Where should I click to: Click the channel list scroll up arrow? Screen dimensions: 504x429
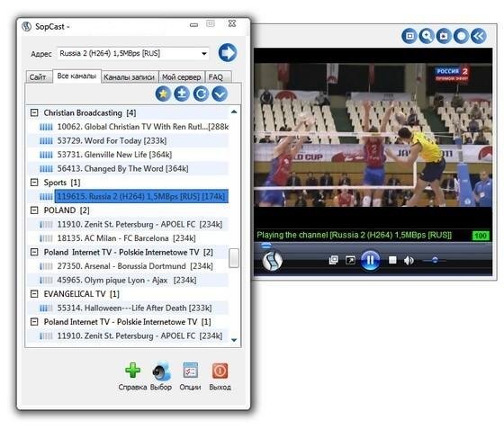pyautogui.click(x=234, y=112)
